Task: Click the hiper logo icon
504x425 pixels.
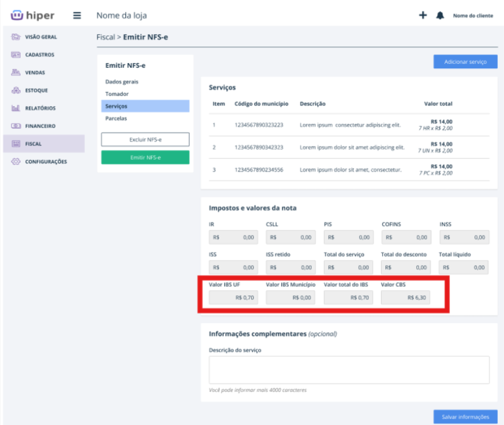Action: pos(17,15)
